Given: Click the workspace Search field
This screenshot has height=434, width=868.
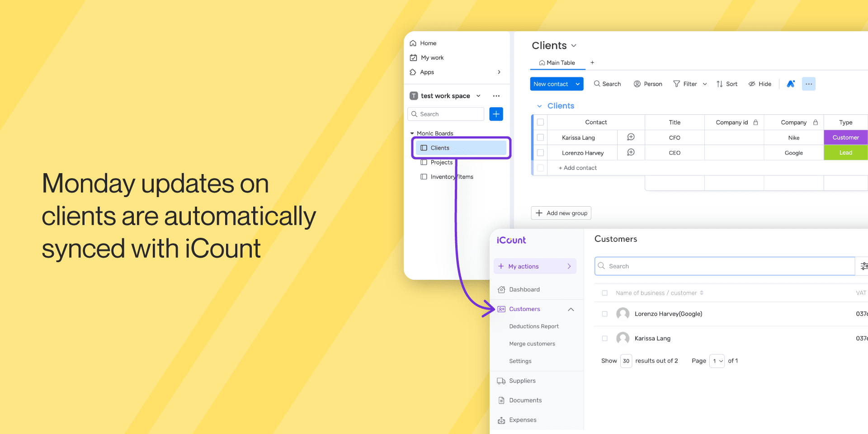Looking at the screenshot, I should pos(446,114).
